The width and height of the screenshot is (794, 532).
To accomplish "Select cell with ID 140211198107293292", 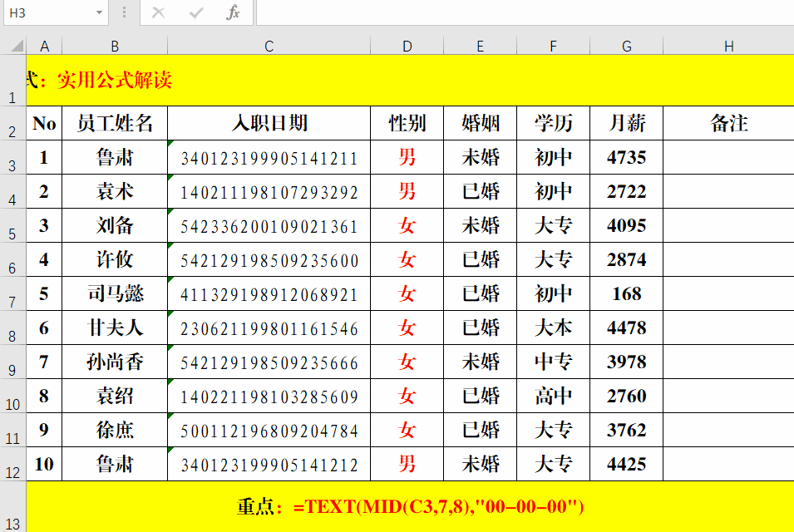I will (x=269, y=191).
